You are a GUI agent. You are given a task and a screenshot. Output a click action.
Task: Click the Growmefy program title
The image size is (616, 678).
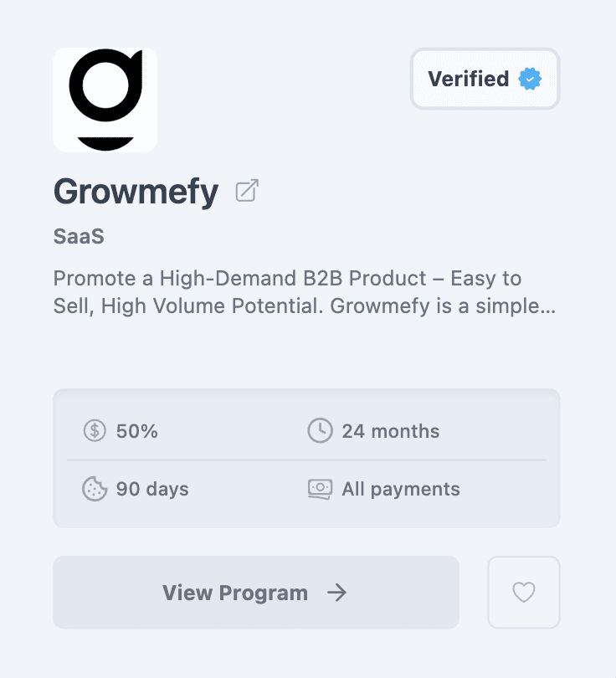pos(136,192)
